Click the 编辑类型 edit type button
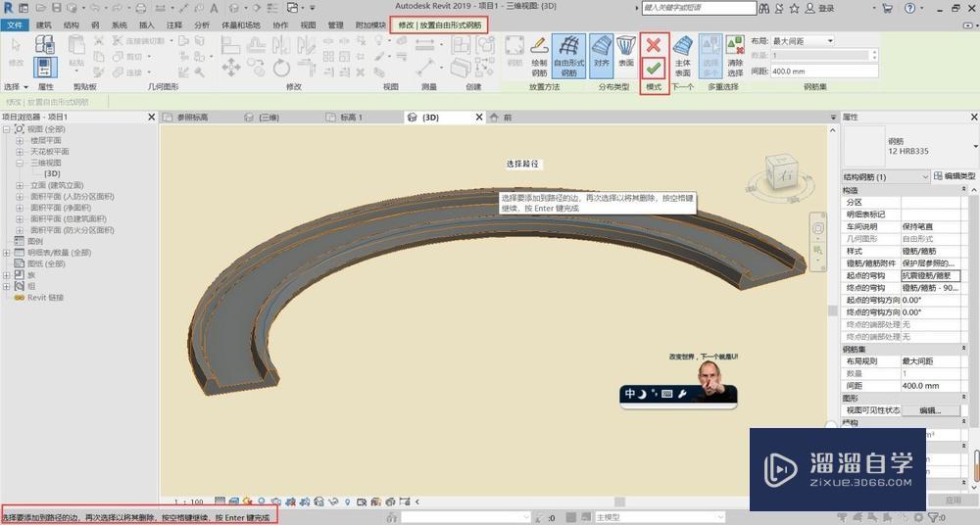This screenshot has width=980, height=525. tap(954, 176)
